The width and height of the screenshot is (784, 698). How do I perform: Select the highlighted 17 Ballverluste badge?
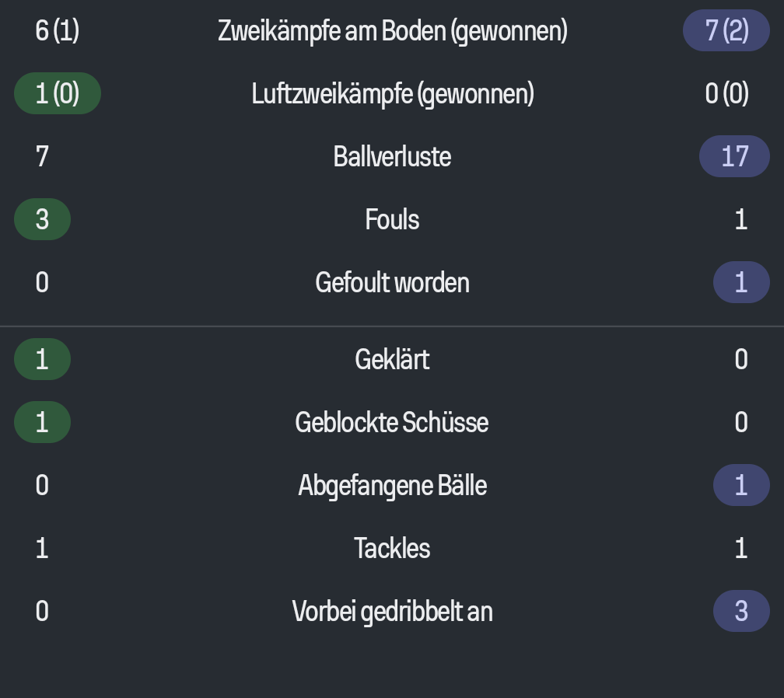(x=734, y=156)
